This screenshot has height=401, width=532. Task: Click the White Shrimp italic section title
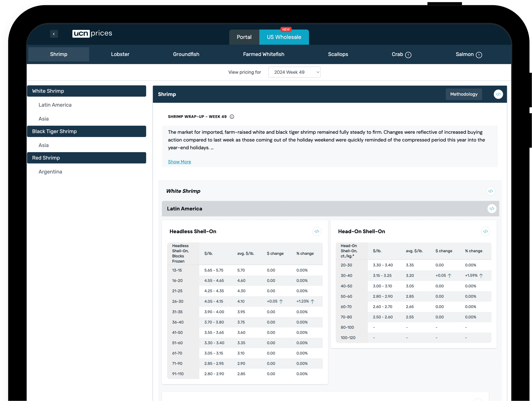(183, 191)
